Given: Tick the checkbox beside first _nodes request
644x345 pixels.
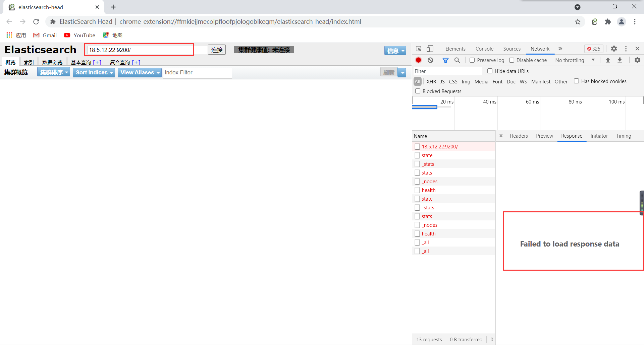Looking at the screenshot, I should point(417,181).
